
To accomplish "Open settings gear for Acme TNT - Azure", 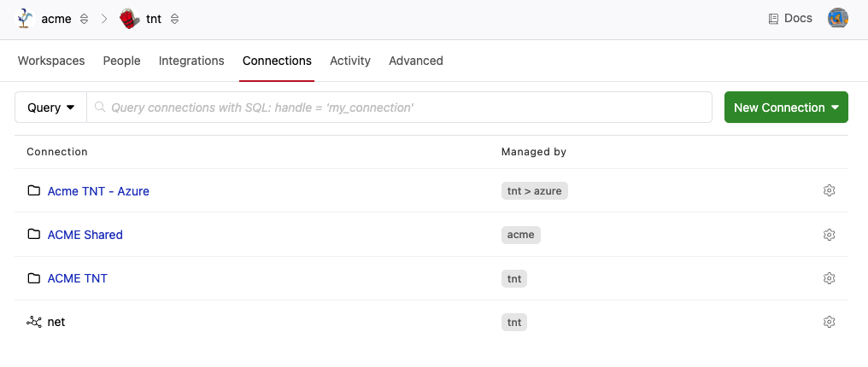I will tap(829, 191).
